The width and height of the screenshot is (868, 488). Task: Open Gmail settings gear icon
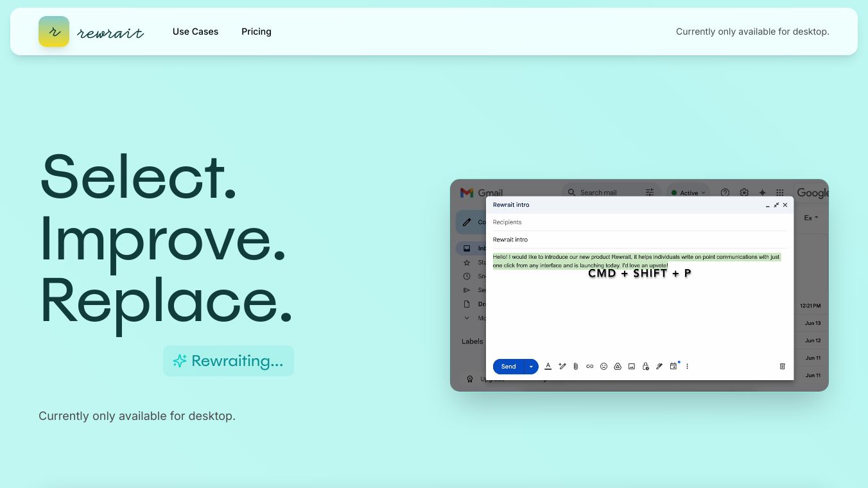click(744, 193)
